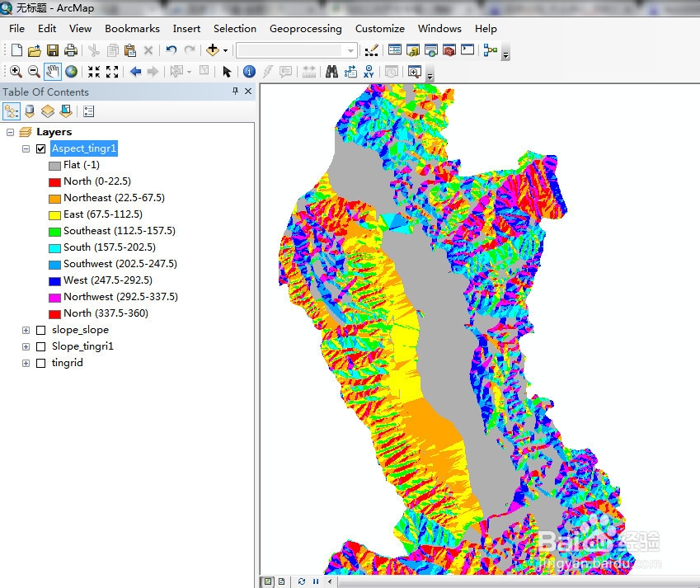
Task: Open the Go To XY tool
Action: pyautogui.click(x=369, y=72)
